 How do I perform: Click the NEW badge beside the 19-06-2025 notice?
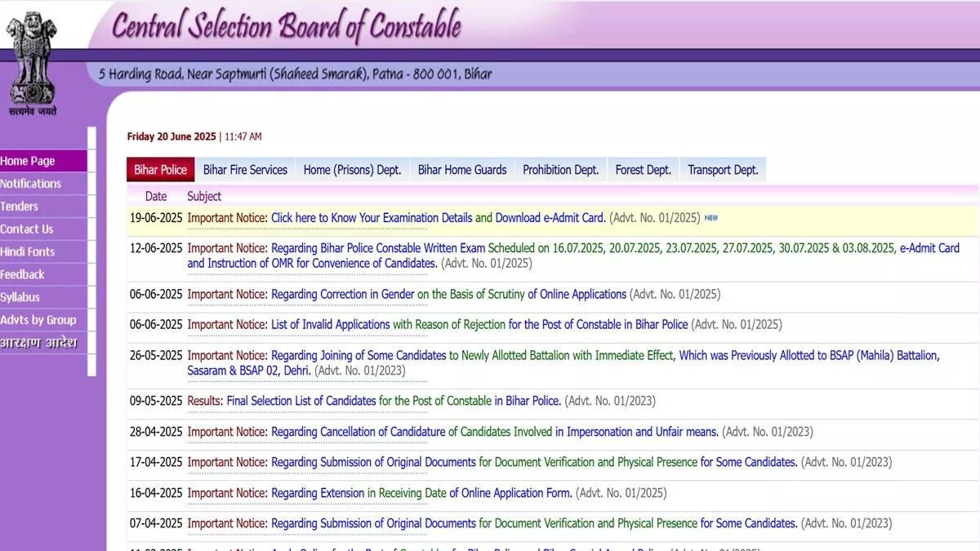point(711,218)
